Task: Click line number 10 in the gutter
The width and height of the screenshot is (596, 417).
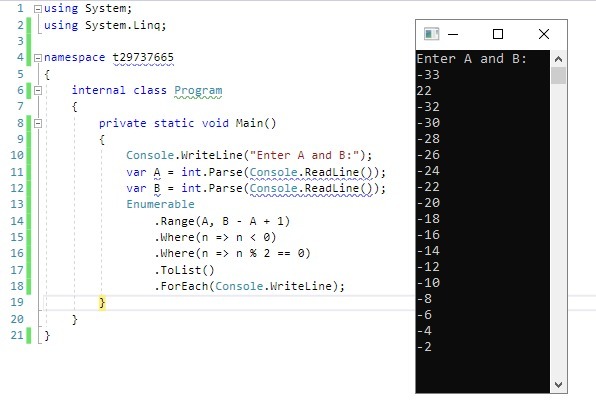Action: click(17, 155)
